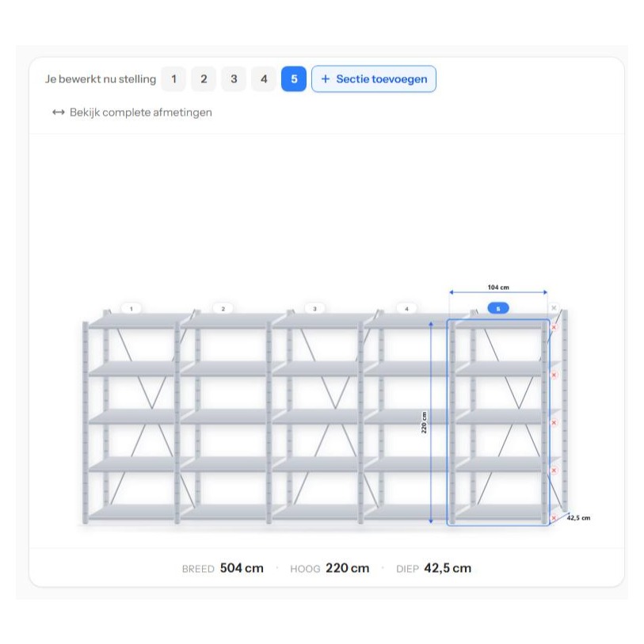Select stelling tab 3
Screen dimensions: 644x644
click(x=234, y=79)
